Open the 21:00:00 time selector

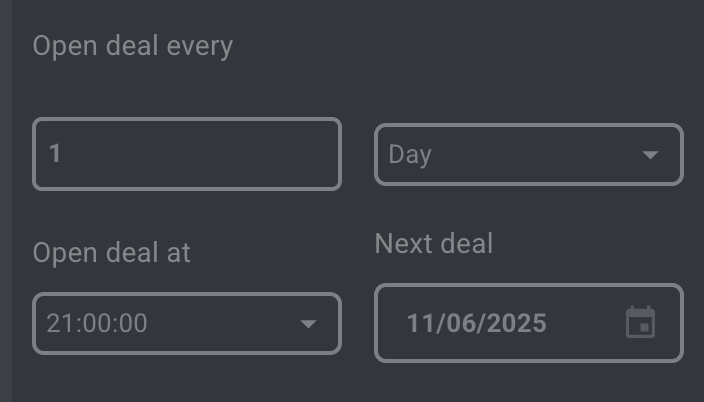click(186, 323)
